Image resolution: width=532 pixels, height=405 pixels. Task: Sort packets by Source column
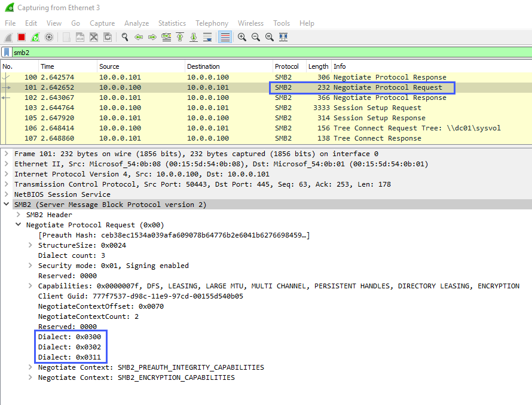click(141, 66)
